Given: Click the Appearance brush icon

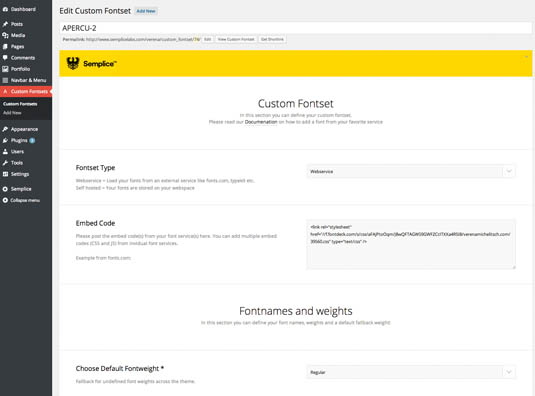Looking at the screenshot, I should (x=5, y=129).
